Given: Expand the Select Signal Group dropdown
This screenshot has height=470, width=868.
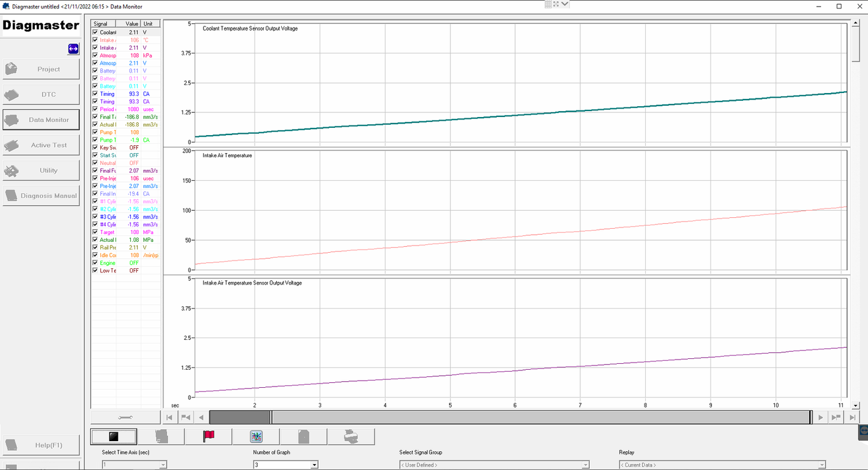Looking at the screenshot, I should point(585,465).
